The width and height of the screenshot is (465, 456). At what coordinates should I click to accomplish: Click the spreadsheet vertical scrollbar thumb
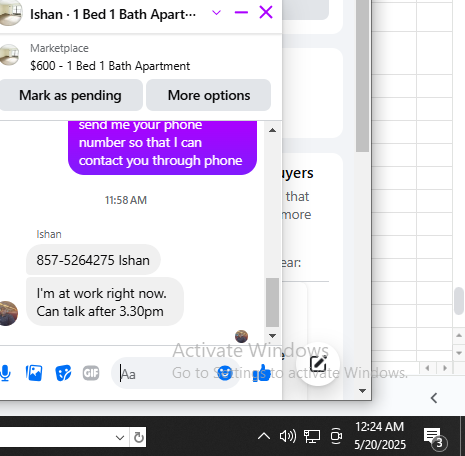459,301
